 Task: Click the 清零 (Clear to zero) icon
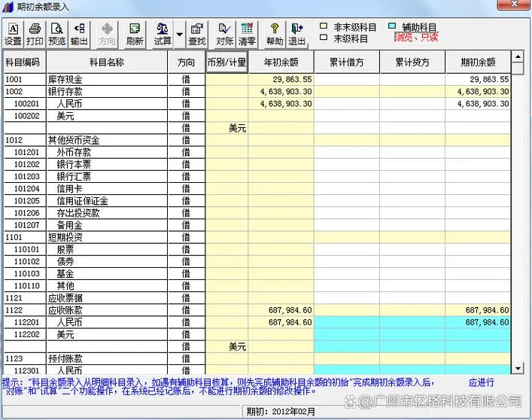(x=247, y=35)
